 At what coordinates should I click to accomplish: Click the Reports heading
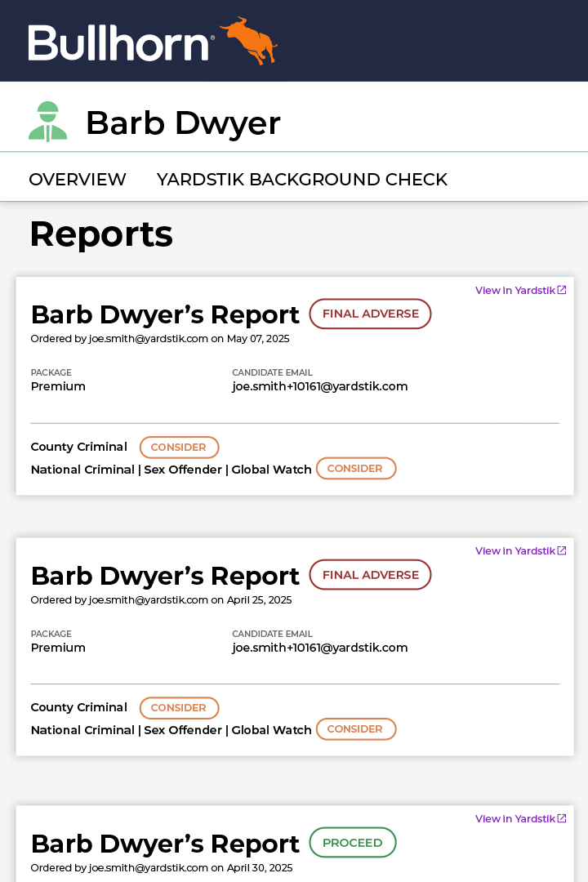pyautogui.click(x=101, y=234)
